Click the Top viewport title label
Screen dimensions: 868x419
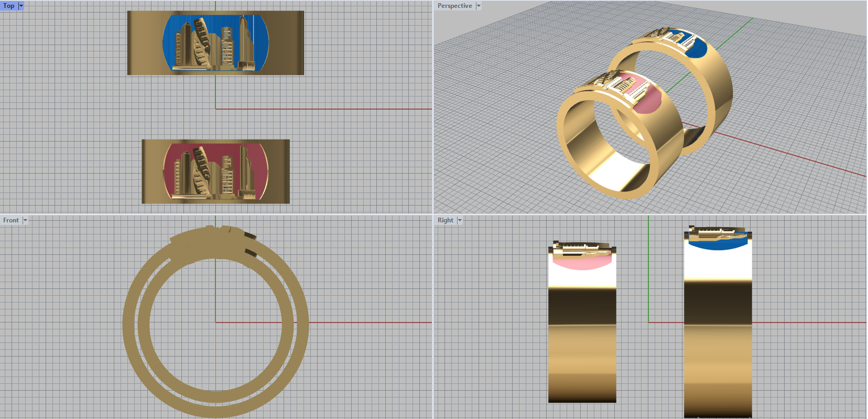click(x=9, y=6)
